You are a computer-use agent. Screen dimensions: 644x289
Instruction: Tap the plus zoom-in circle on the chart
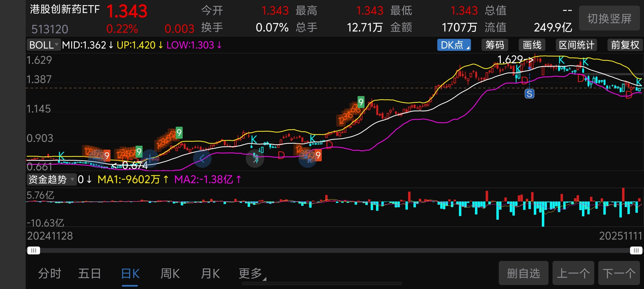150,158
